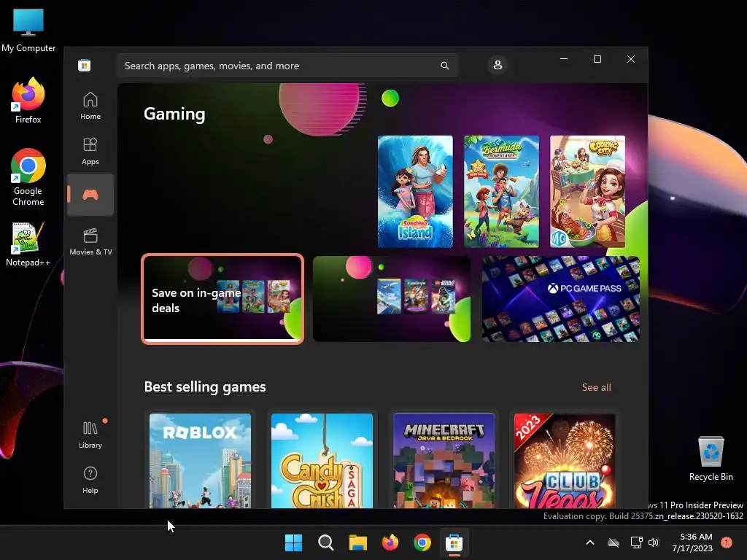This screenshot has height=560, width=747.
Task: Open the notification badge in taskbar
Action: (x=727, y=542)
